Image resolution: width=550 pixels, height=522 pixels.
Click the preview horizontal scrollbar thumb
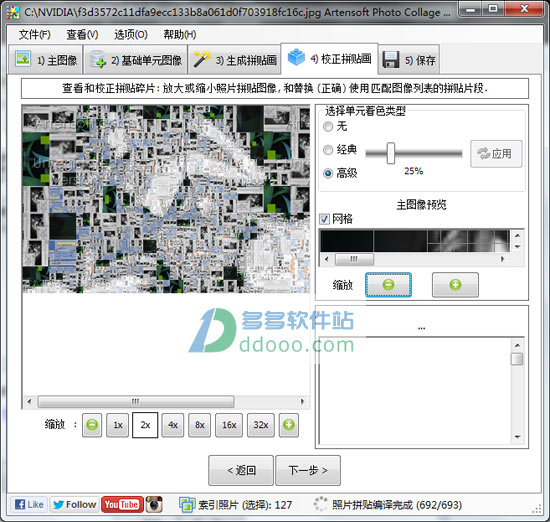pos(354,259)
